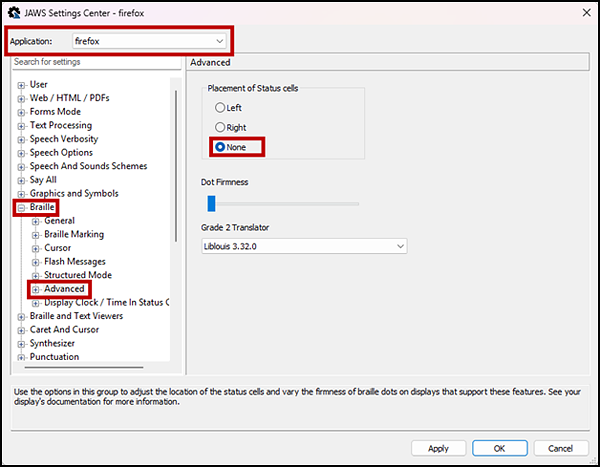Select the Flash Messages tree item
The image size is (600, 467).
tap(75, 261)
